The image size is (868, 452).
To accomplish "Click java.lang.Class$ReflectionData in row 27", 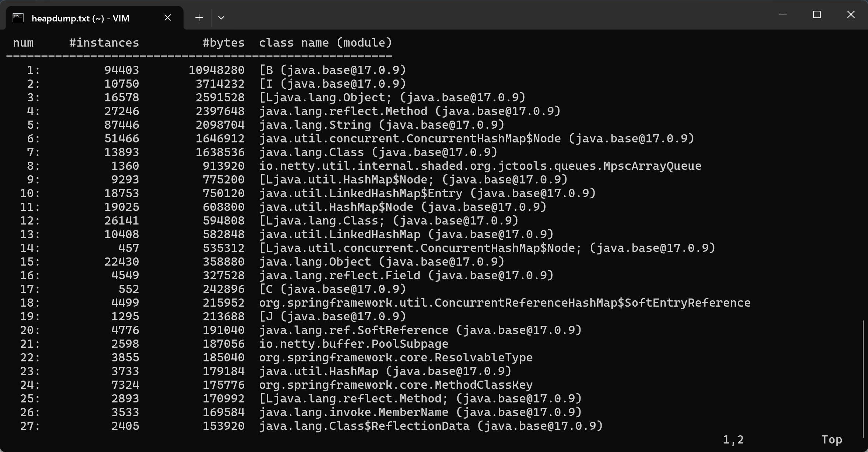I will (x=364, y=426).
